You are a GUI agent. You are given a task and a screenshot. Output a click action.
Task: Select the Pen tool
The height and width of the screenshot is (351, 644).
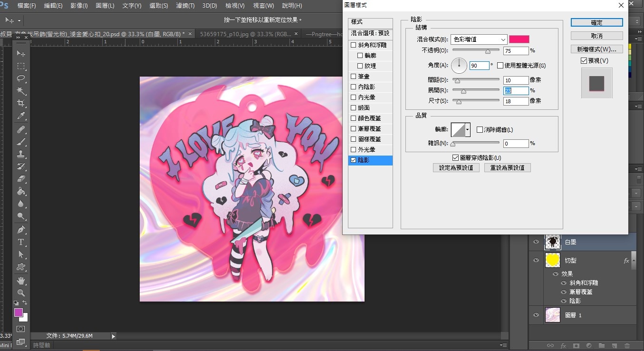[21, 230]
